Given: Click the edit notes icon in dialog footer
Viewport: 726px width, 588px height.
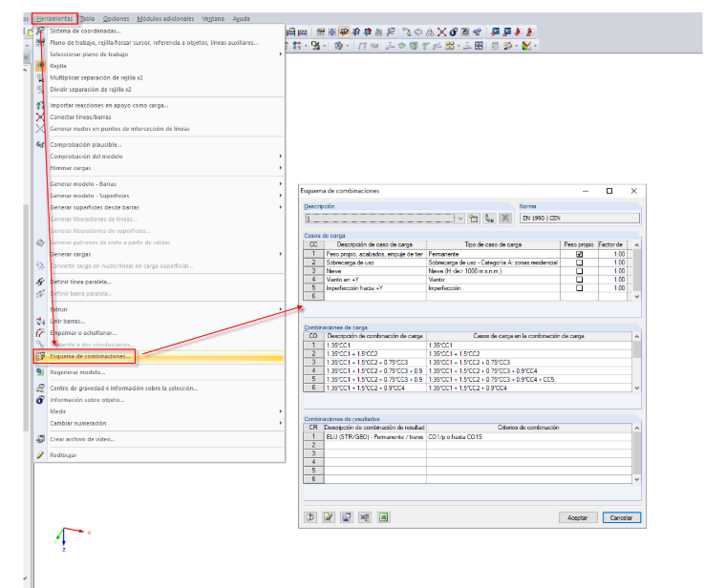Looking at the screenshot, I should point(329,517).
